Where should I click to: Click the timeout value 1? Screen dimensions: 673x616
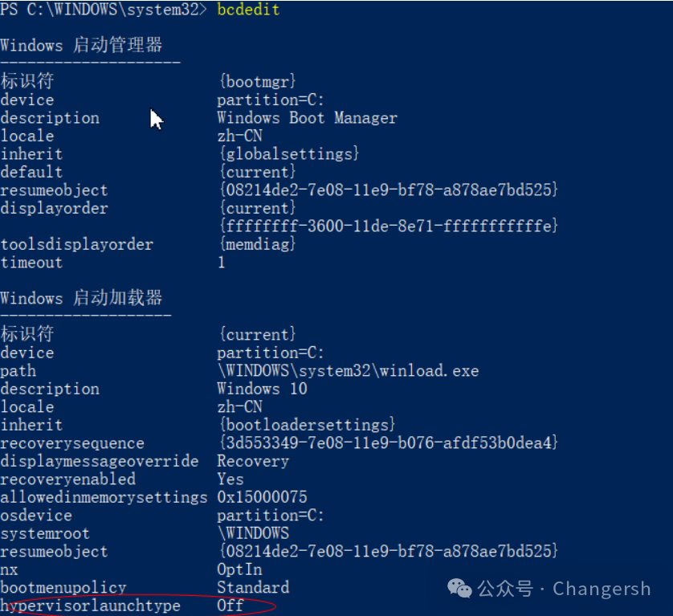tap(222, 263)
